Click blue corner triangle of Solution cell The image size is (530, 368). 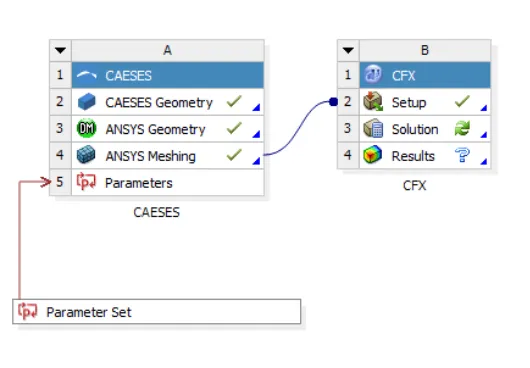click(484, 134)
